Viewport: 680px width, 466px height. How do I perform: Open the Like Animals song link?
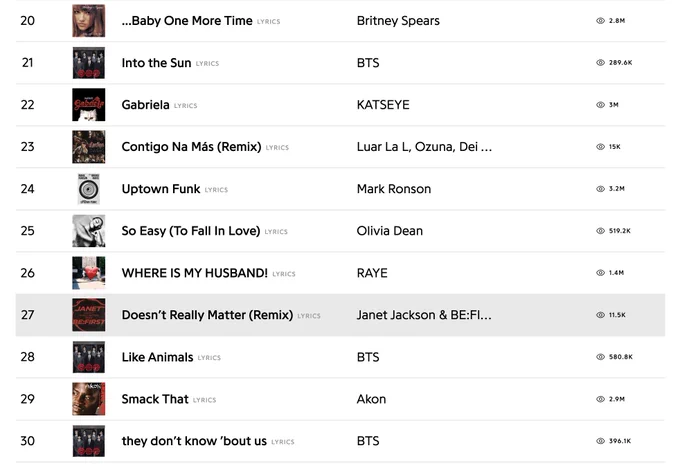(157, 357)
